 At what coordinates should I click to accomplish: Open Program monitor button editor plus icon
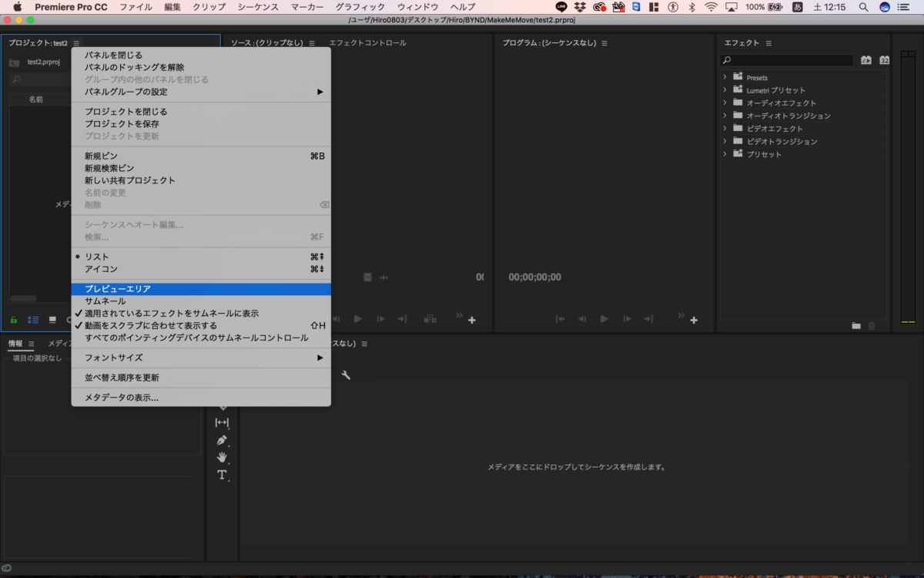(694, 320)
